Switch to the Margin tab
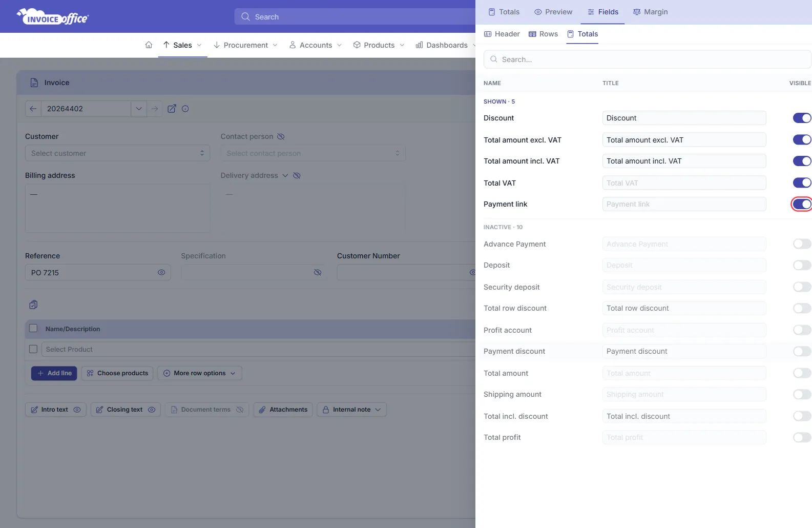Viewport: 812px width, 528px height. [x=651, y=12]
